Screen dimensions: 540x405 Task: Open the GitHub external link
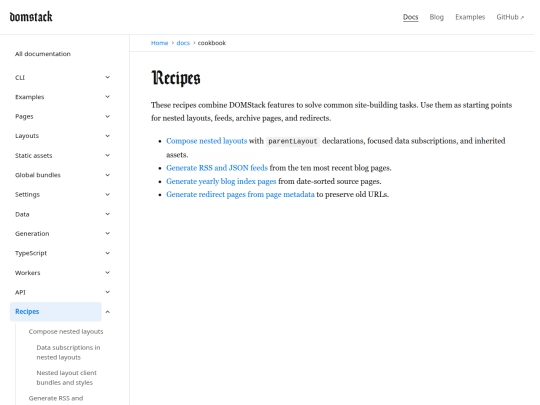(x=510, y=17)
